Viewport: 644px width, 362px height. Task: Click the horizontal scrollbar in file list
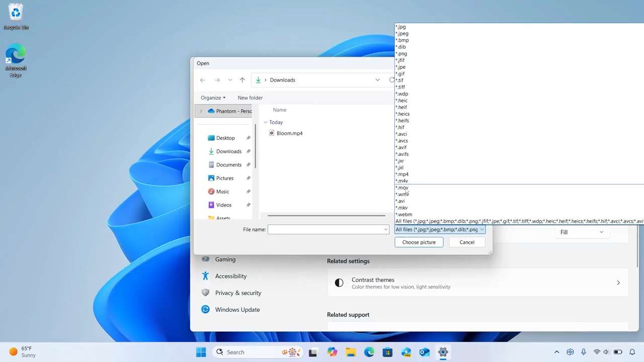click(326, 216)
